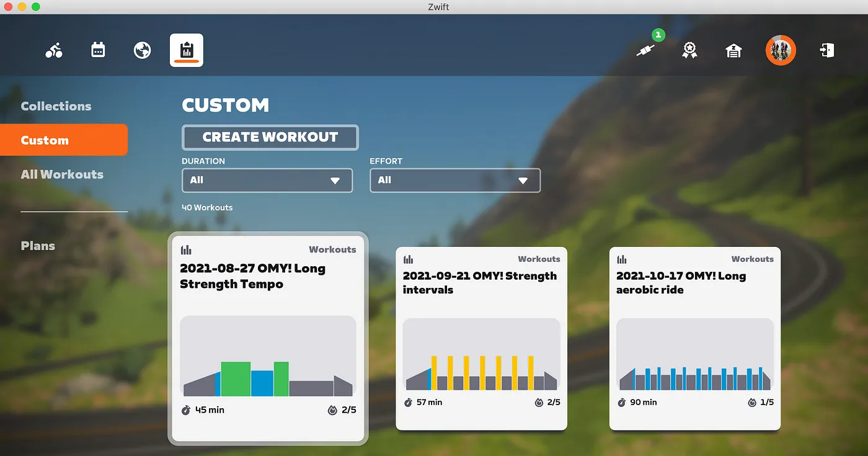The image size is (868, 456).
Task: Click the CUSTOM page heading
Action: 226,105
